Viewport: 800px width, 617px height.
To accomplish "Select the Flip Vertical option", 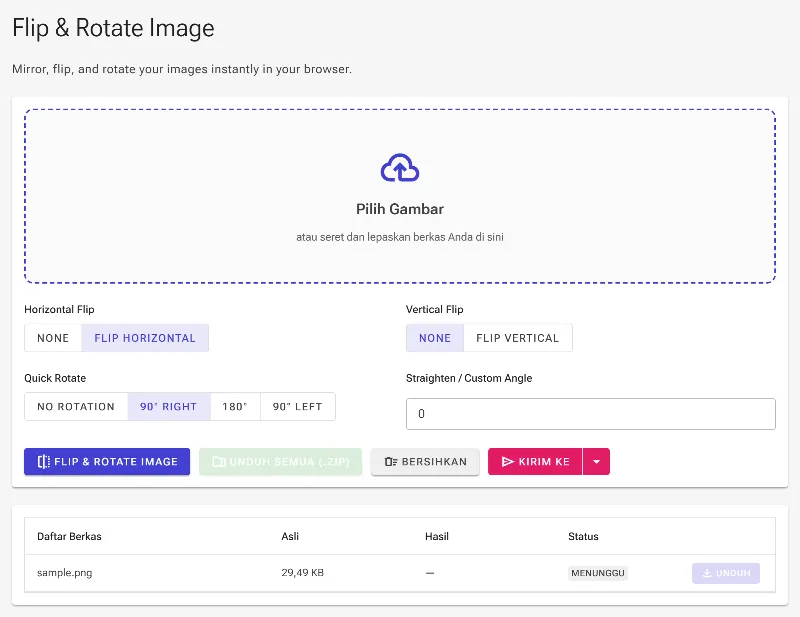I will pos(518,338).
